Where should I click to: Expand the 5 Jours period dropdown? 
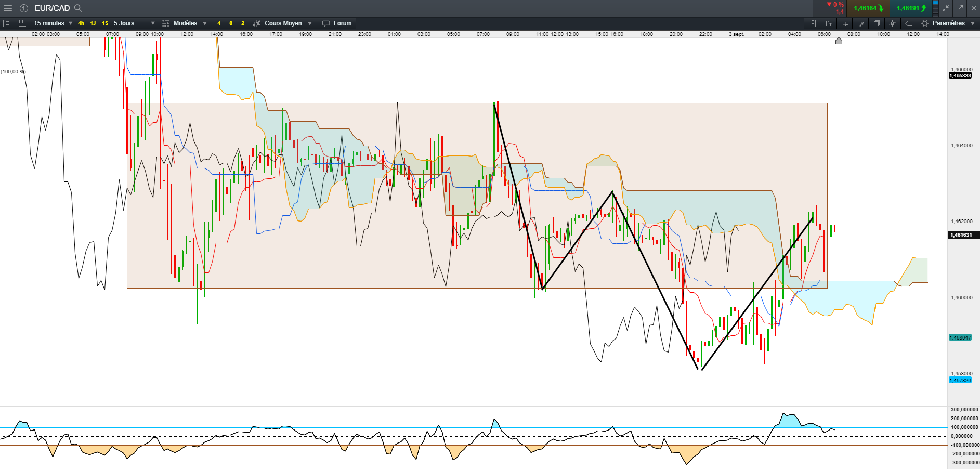point(134,23)
